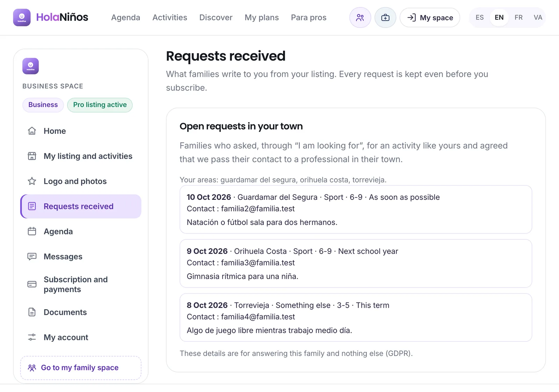Click the login arrow icon in My space
The width and height of the screenshot is (559, 392).
(x=412, y=17)
